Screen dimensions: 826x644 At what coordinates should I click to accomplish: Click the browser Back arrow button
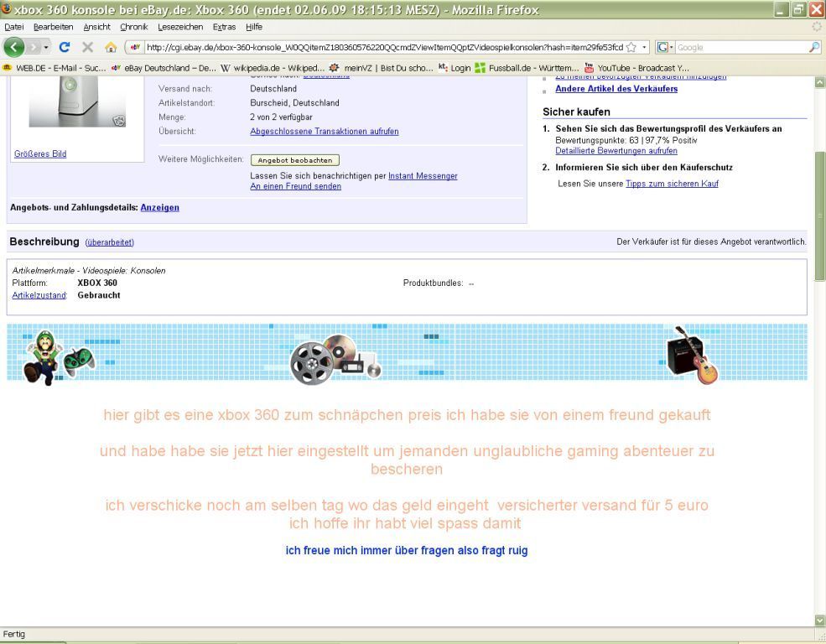(14, 47)
